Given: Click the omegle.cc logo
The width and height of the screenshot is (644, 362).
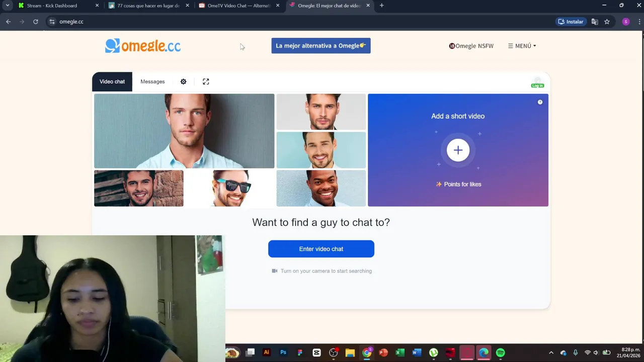Looking at the screenshot, I should (x=143, y=46).
